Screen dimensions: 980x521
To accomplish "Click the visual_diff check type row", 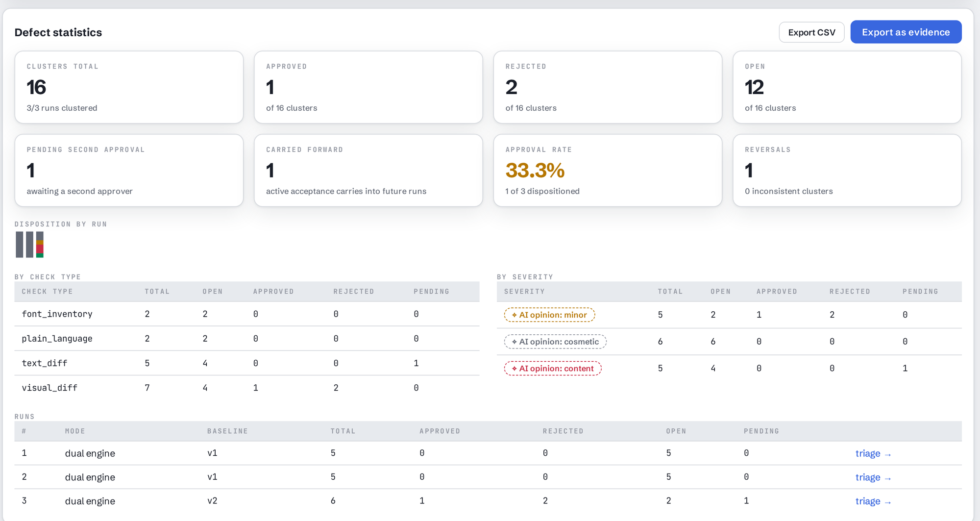I will click(x=247, y=388).
